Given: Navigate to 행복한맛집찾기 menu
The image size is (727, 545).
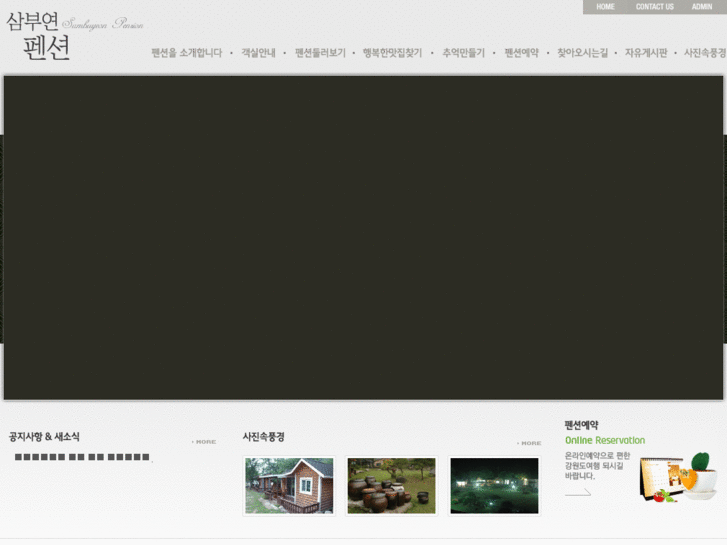Looking at the screenshot, I should tap(392, 53).
